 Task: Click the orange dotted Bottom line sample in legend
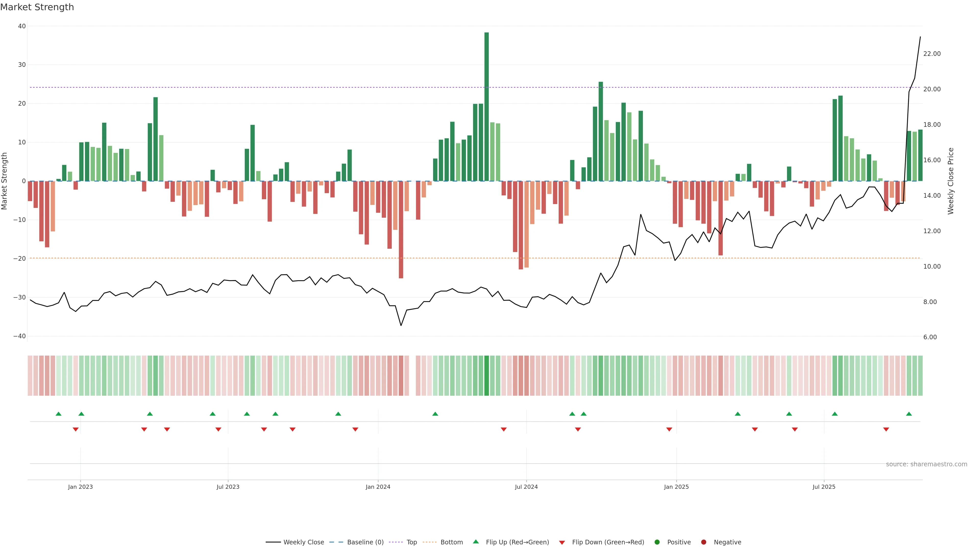(x=430, y=542)
